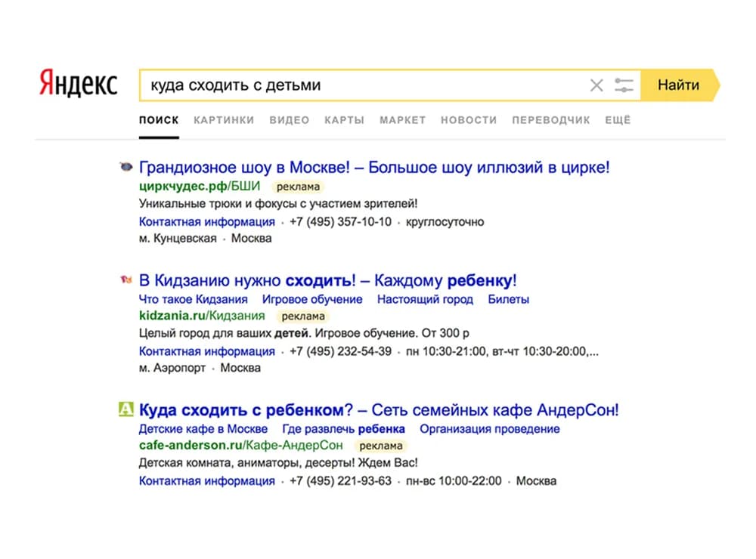Click the text 'м. Аэропорт'
Viewport: 756px width, 559px height.
[x=172, y=368]
